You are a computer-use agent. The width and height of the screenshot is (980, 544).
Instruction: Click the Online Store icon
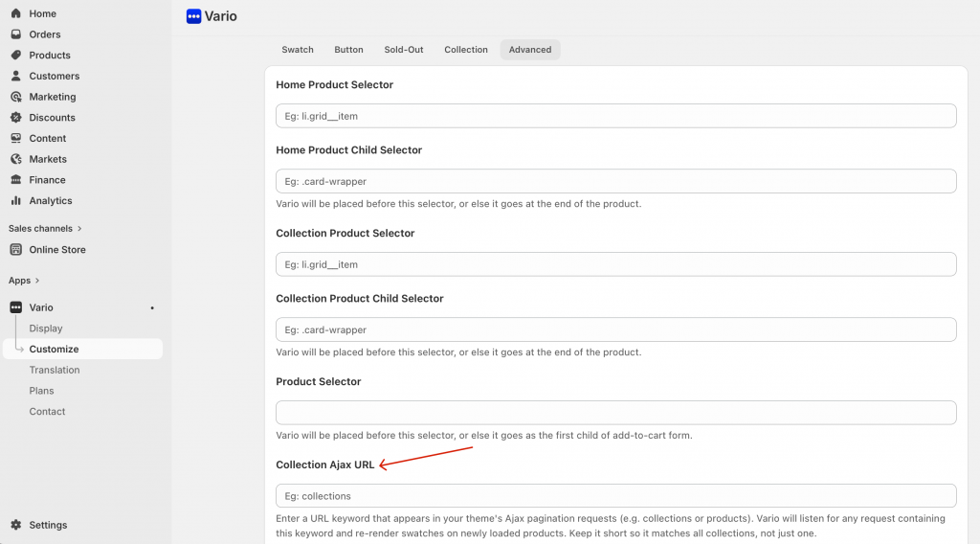click(15, 250)
